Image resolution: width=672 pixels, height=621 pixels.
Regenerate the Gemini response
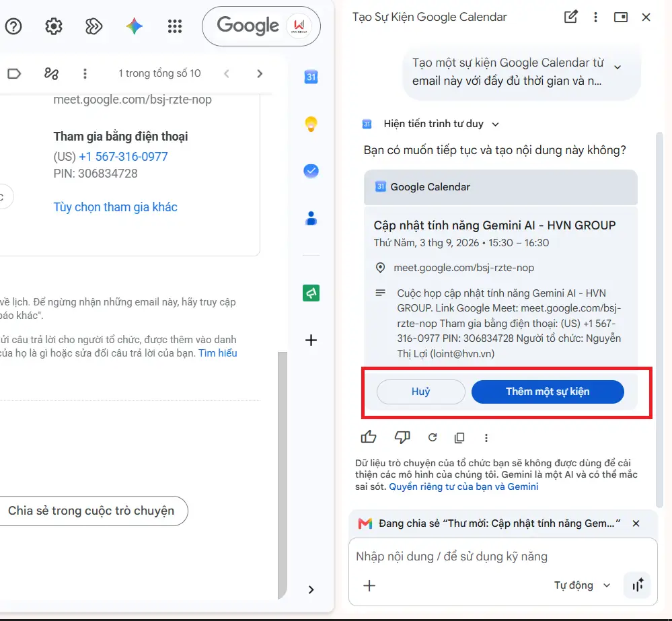pos(433,437)
